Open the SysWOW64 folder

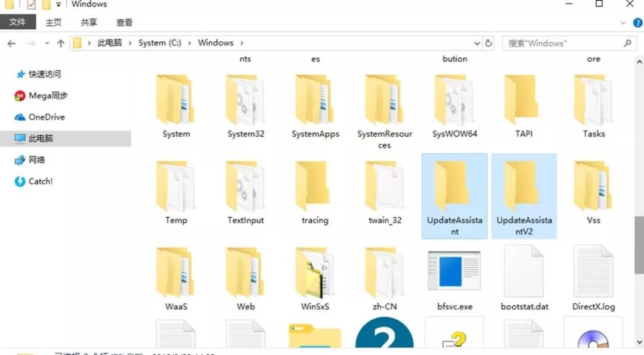coord(454,107)
